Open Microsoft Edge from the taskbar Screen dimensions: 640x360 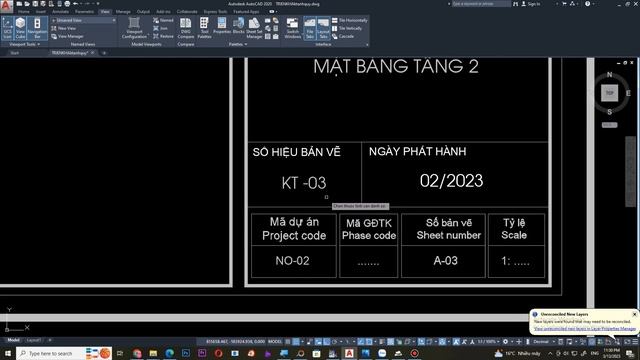169,353
